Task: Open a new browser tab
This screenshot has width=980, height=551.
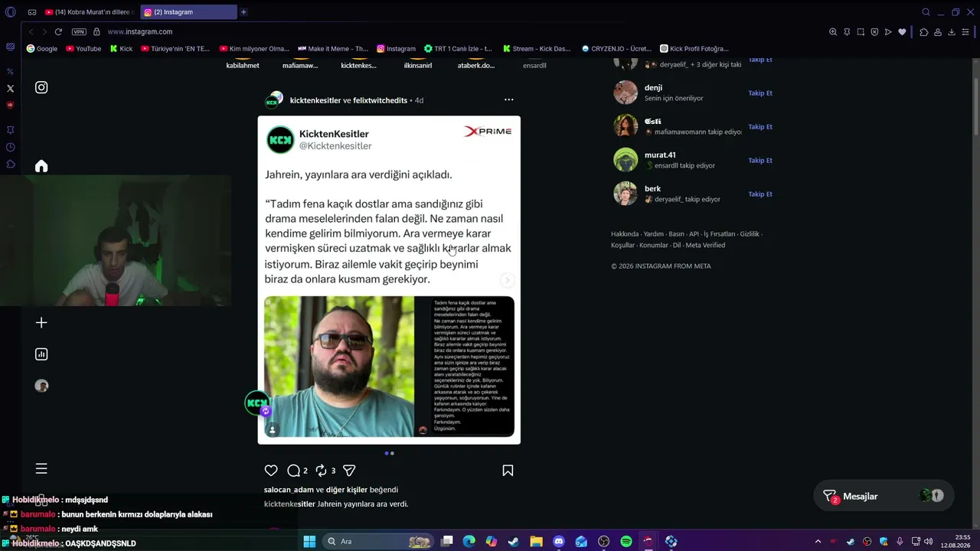Action: (x=243, y=12)
